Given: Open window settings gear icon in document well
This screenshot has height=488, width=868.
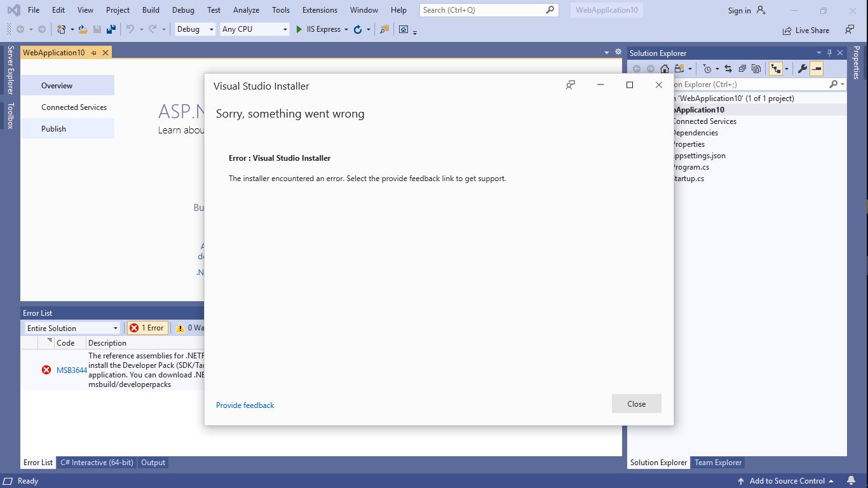Looking at the screenshot, I should pyautogui.click(x=618, y=52).
